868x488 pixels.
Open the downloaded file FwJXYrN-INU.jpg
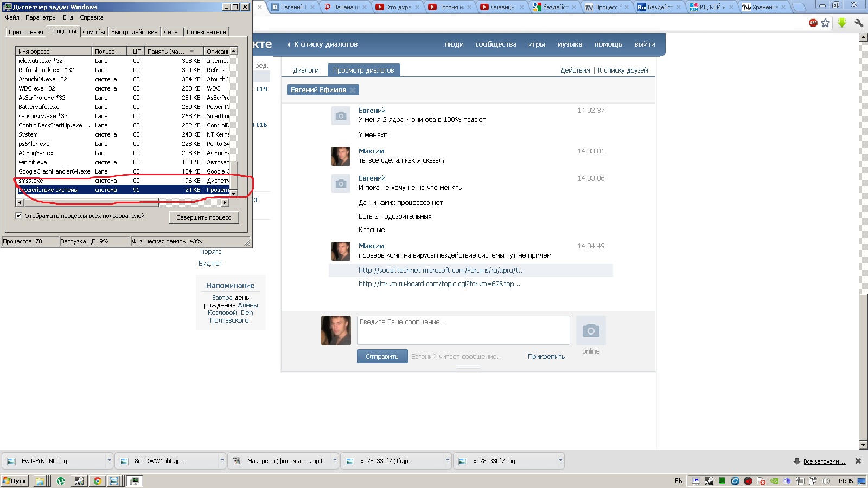pos(53,461)
